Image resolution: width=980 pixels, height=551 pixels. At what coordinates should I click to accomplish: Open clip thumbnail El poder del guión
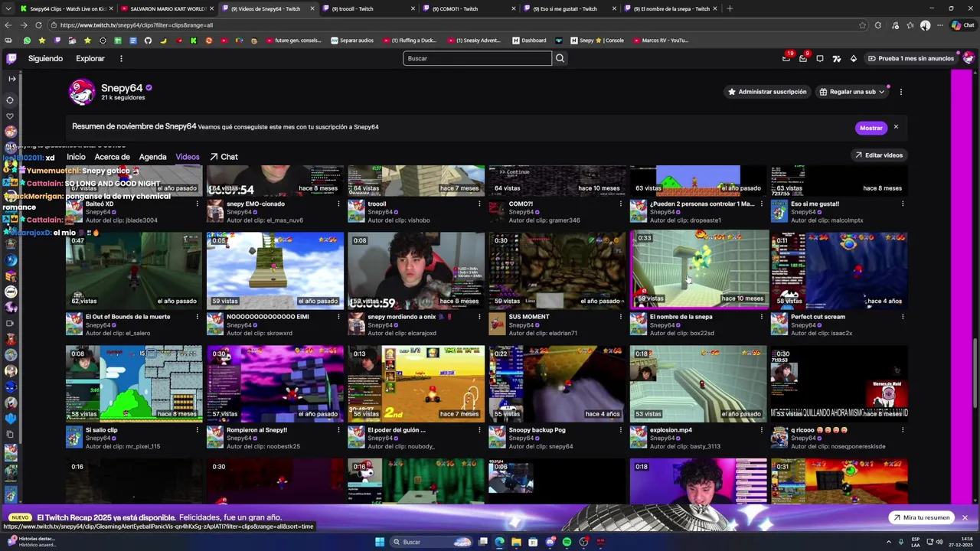(416, 383)
